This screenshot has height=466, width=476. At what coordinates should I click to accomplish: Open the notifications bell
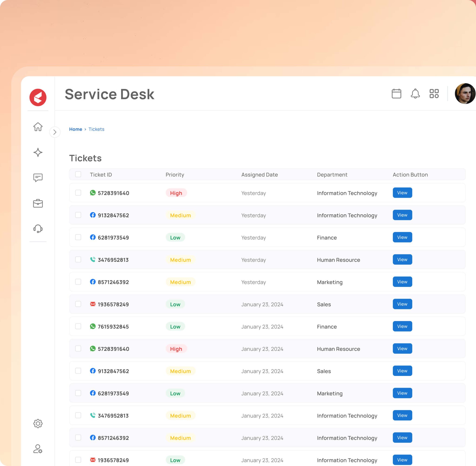coord(415,94)
